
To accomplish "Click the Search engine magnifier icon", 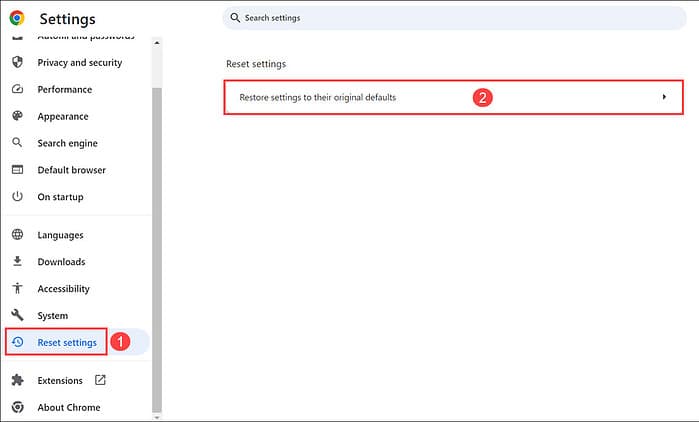I will coord(17,143).
